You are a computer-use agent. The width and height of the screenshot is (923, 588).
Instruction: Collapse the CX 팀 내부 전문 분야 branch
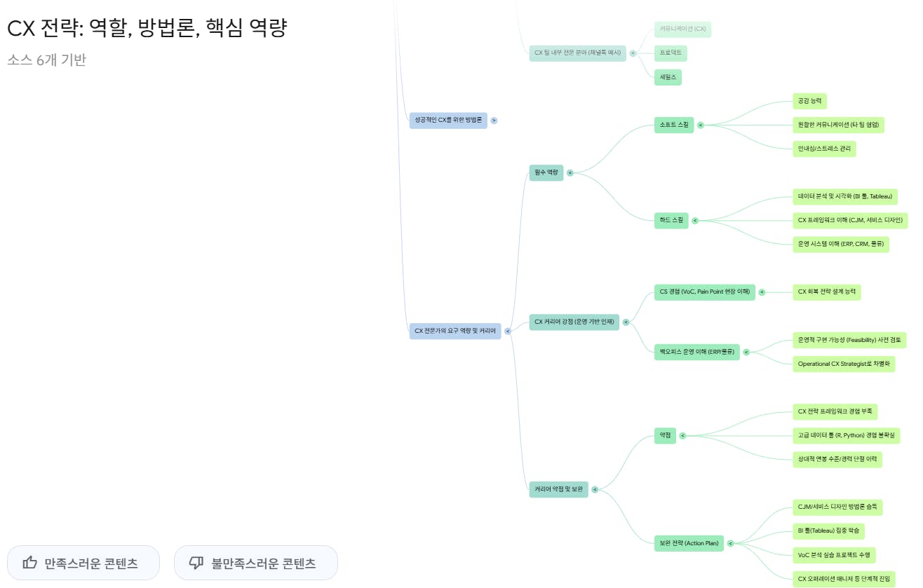coord(633,53)
